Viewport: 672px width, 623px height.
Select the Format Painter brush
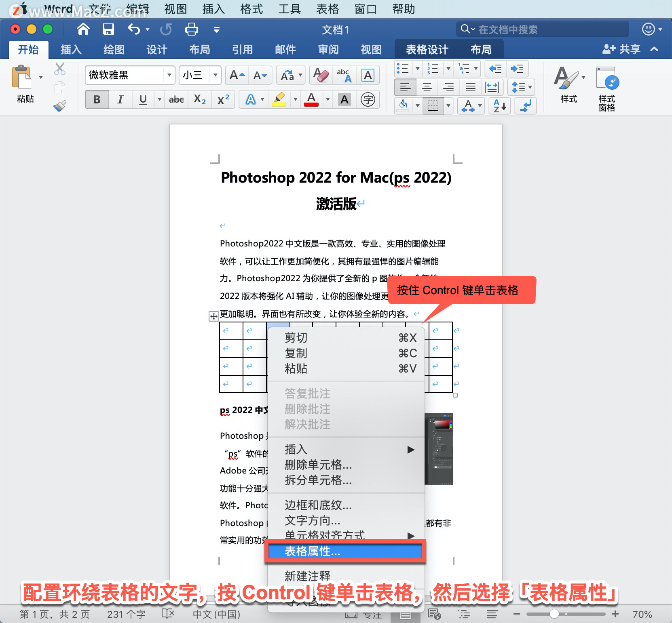[x=60, y=106]
